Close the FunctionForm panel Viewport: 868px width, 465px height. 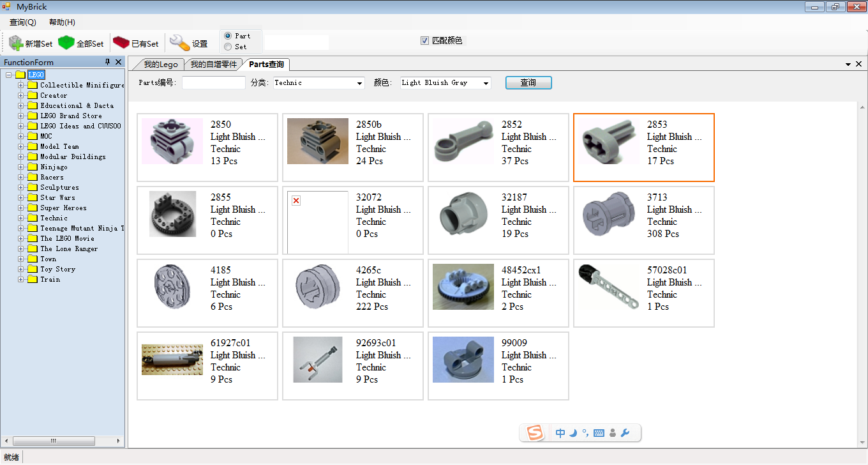point(118,62)
